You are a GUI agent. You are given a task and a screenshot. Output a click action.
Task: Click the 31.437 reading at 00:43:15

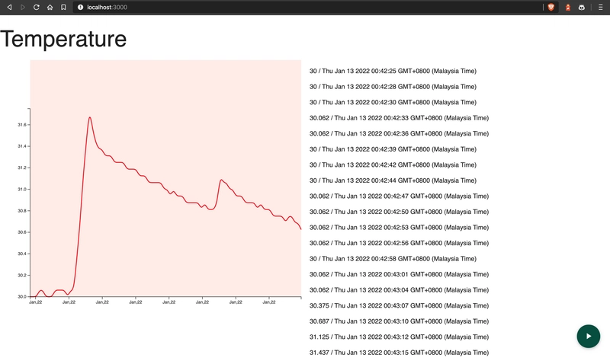tap(399, 353)
